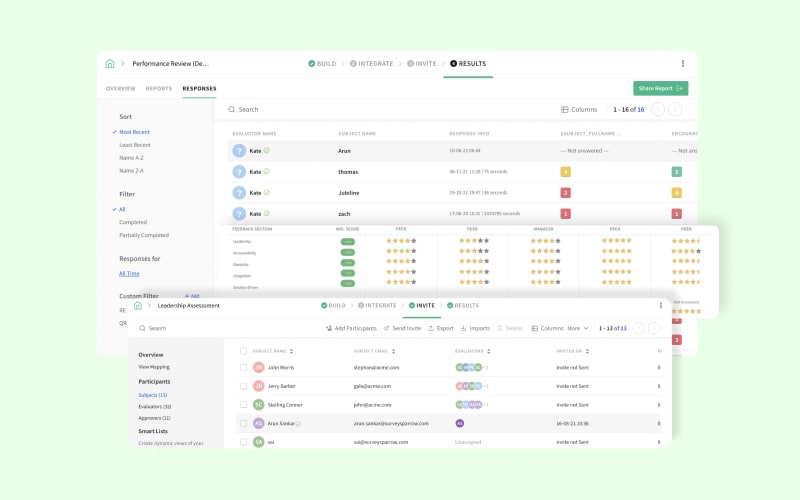Click Add Participants in Leadership Assessment toolbar
Screen dimensions: 800x500
(351, 328)
